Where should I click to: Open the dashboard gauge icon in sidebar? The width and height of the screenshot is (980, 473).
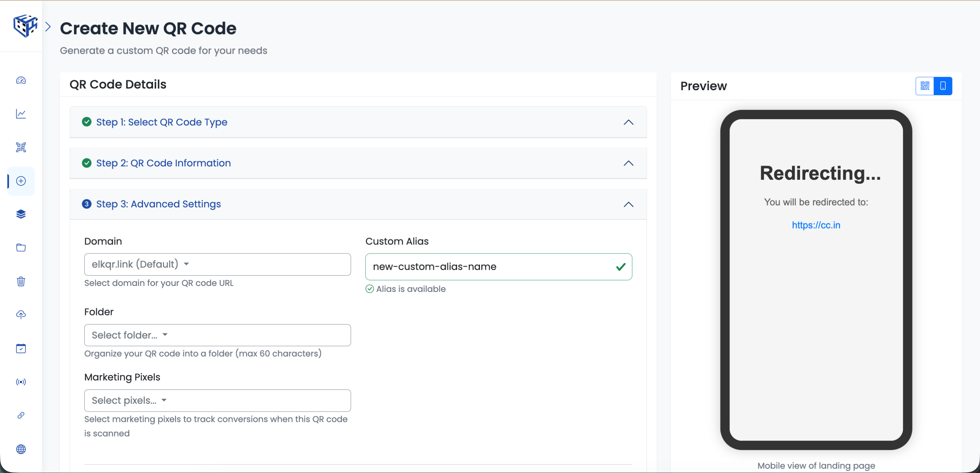pos(21,80)
